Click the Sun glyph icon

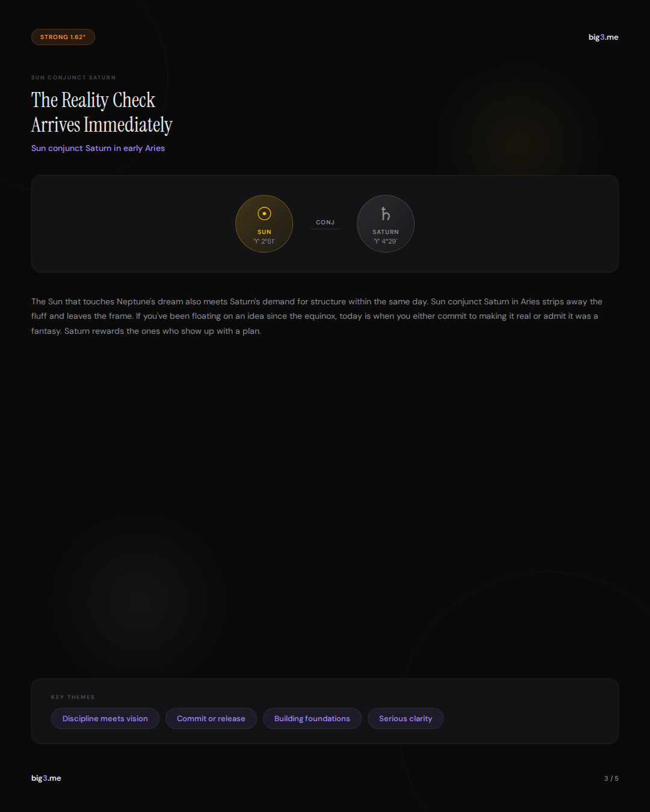264,214
